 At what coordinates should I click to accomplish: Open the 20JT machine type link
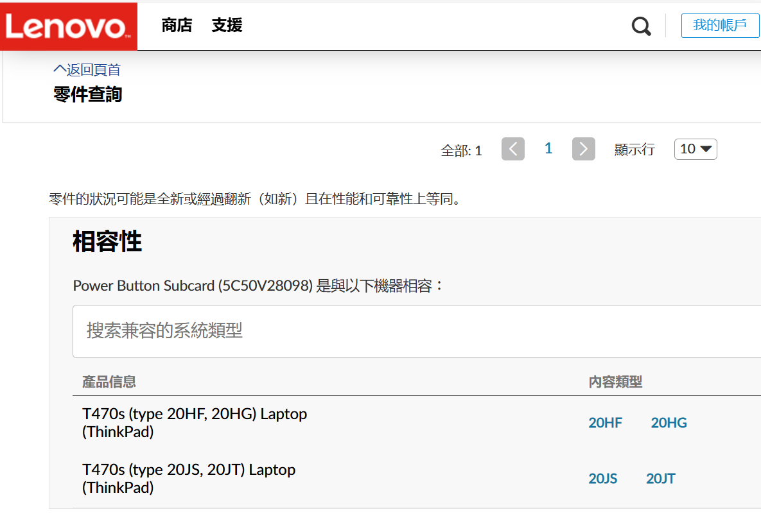coord(661,479)
